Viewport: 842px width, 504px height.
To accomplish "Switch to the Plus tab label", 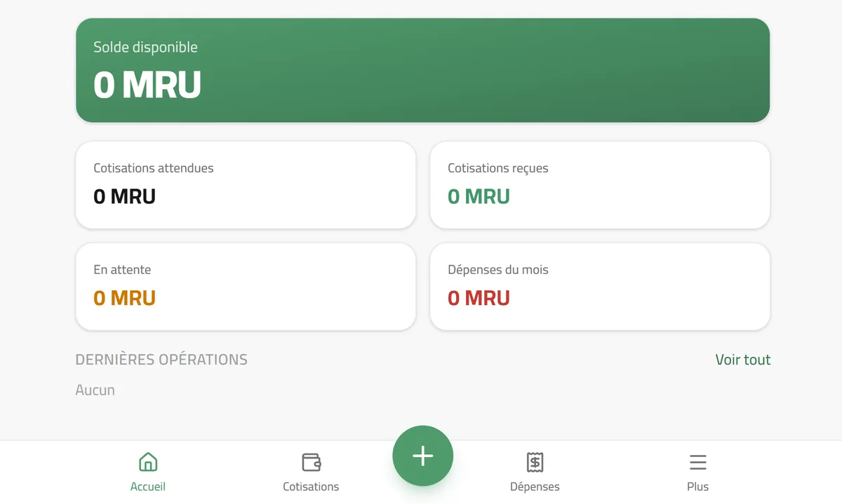I will tap(697, 486).
